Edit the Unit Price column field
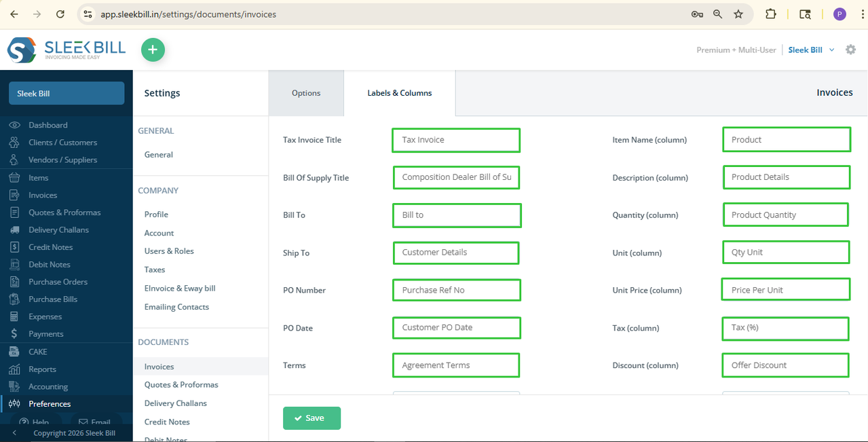Image resolution: width=868 pixels, height=442 pixels. point(786,290)
